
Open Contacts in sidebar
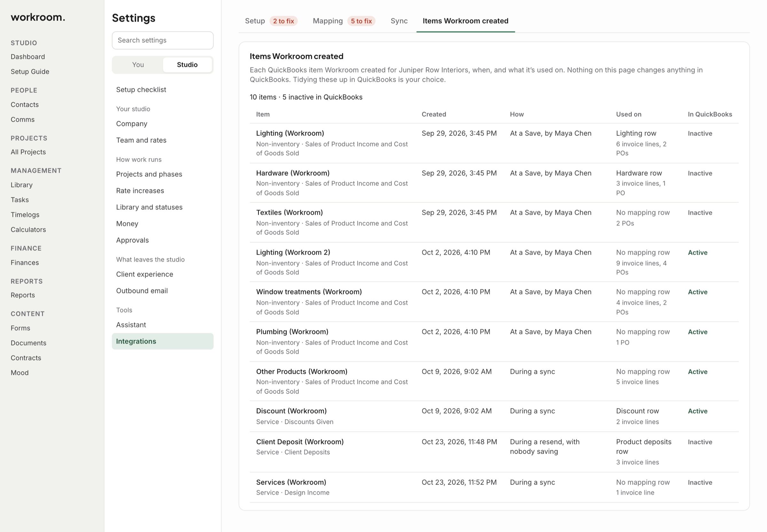coord(25,105)
